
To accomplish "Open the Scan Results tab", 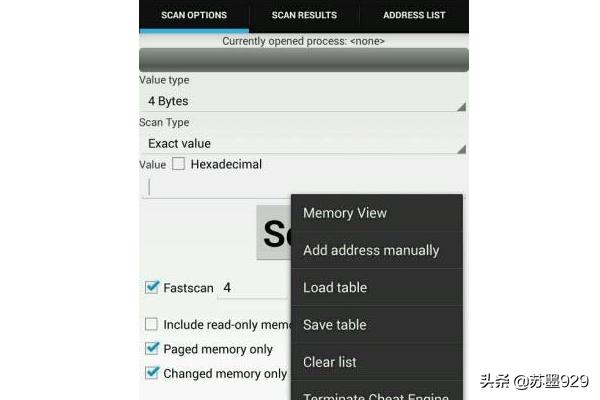I will coord(304,15).
